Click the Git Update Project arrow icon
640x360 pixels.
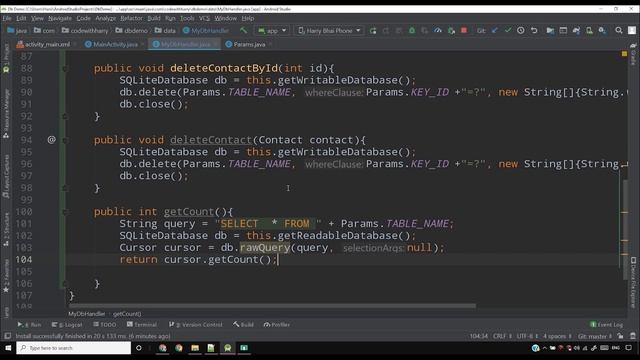pyautogui.click(x=494, y=31)
